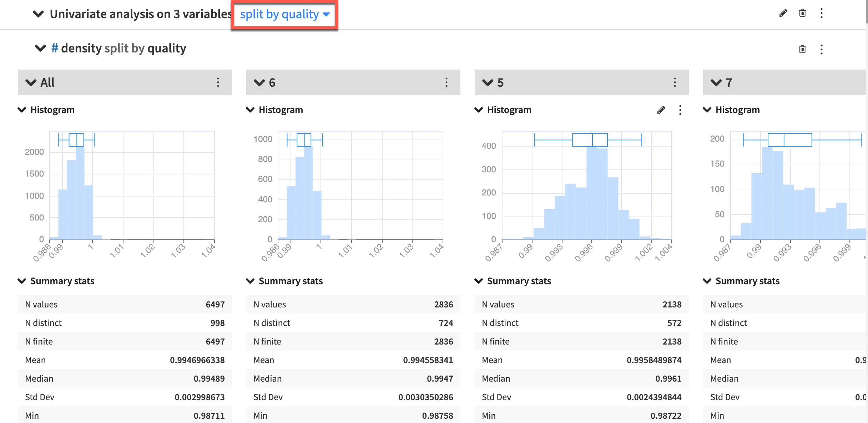Image resolution: width=868 pixels, height=423 pixels.
Task: Open the split by quality dropdown
Action: point(284,14)
